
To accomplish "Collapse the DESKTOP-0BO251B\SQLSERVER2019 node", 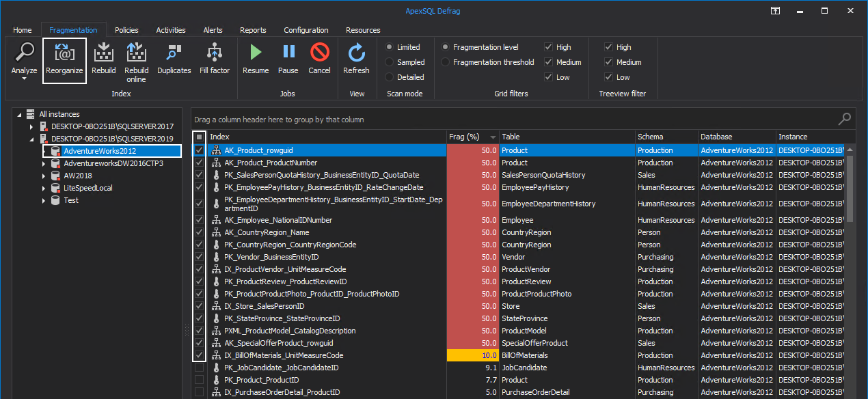I will pos(31,139).
